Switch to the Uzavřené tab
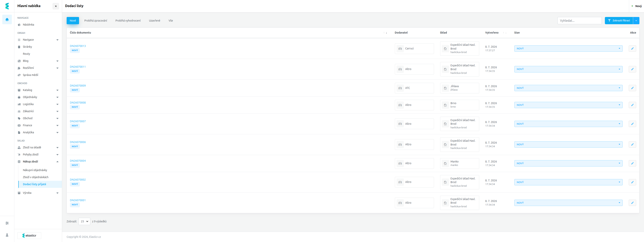644x242 pixels. click(x=154, y=20)
